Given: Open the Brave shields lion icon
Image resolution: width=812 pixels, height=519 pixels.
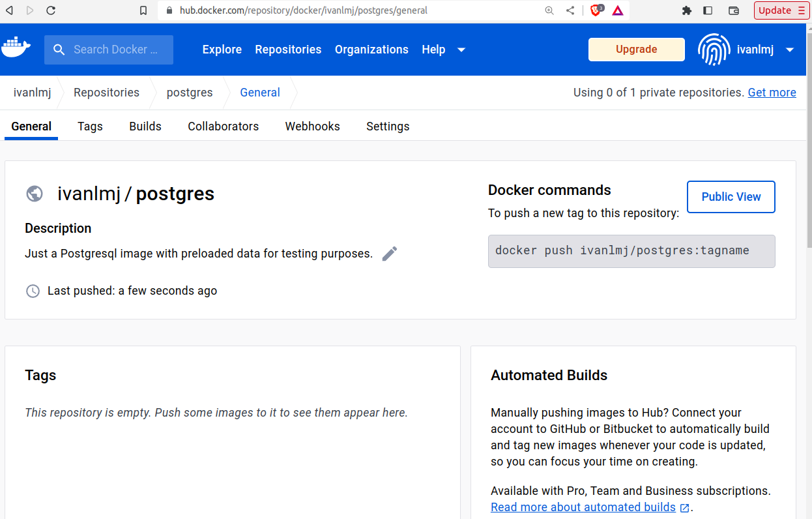Looking at the screenshot, I should tap(596, 10).
